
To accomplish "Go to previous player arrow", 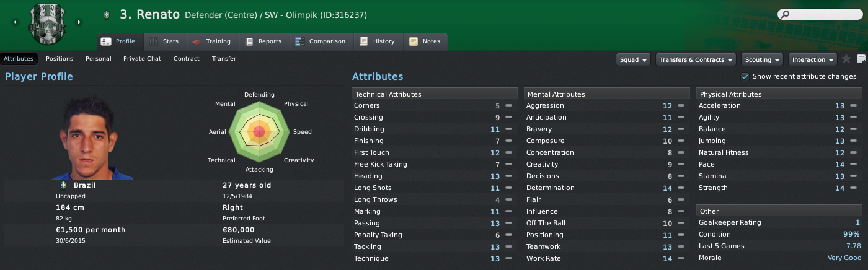I will (15, 23).
